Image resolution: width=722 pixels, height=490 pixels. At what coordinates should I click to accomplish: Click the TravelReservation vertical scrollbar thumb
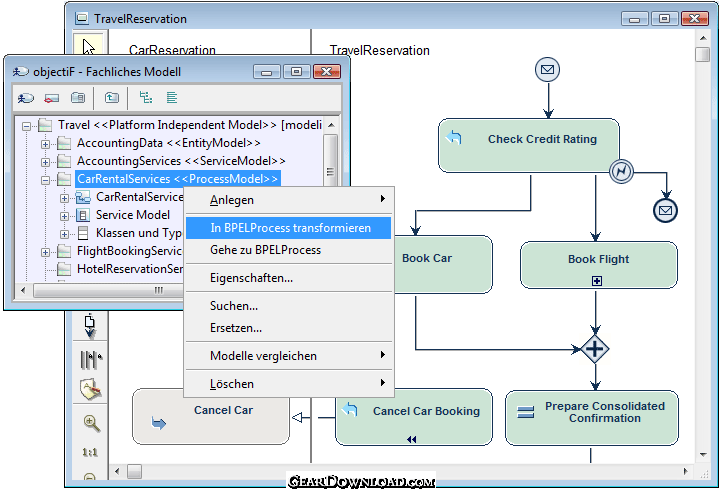click(x=703, y=54)
